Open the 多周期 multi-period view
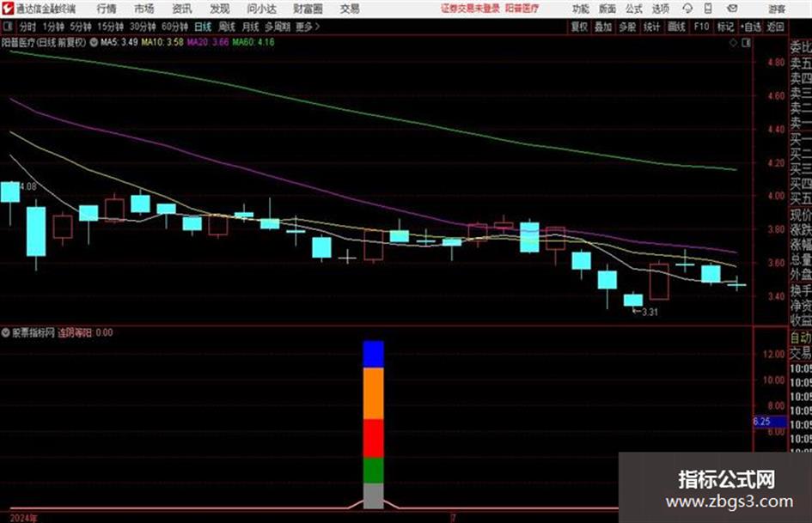 click(278, 27)
